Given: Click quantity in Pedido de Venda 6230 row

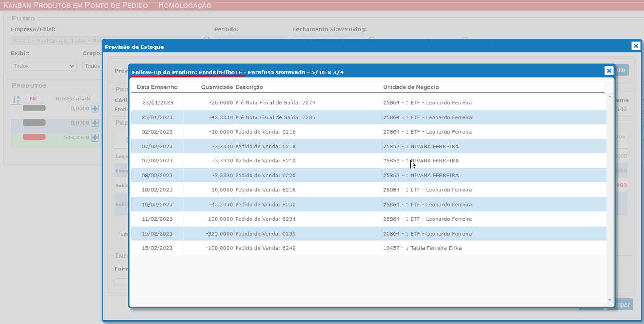Looking at the screenshot, I should (221, 205).
